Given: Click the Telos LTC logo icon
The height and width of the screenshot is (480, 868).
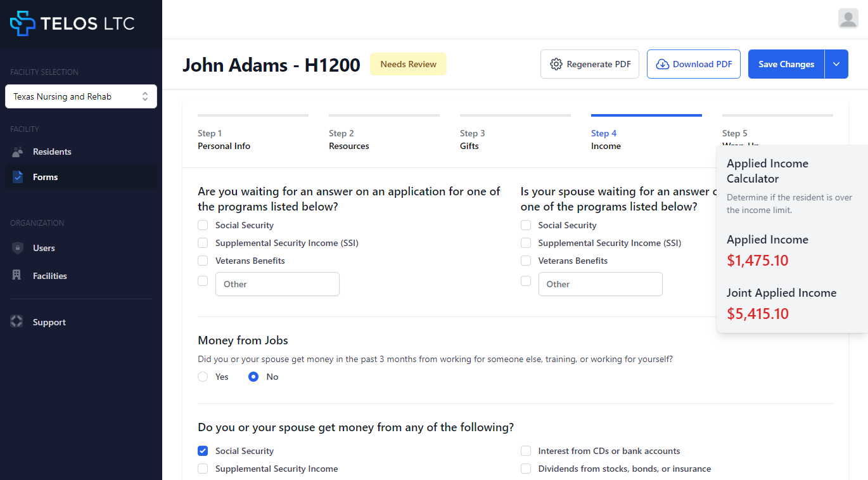Looking at the screenshot, I should point(23,23).
